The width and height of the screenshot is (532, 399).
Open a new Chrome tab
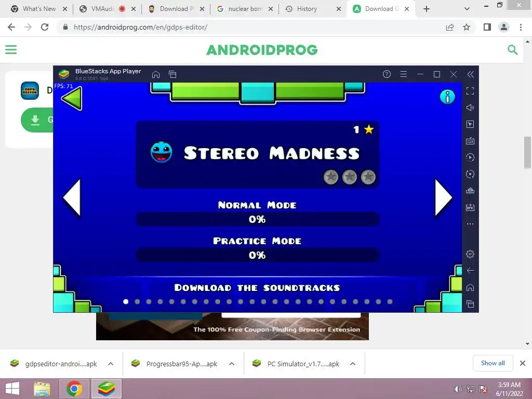[427, 9]
